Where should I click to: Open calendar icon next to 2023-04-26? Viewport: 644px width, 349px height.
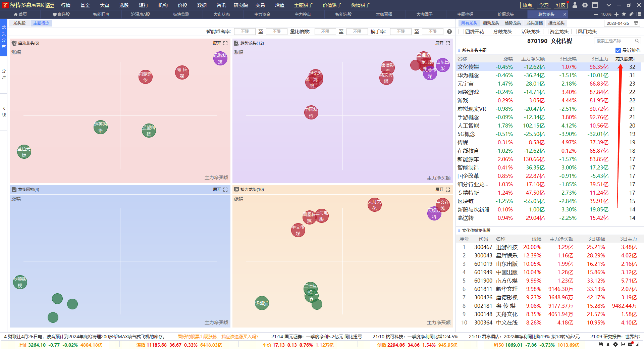click(636, 23)
